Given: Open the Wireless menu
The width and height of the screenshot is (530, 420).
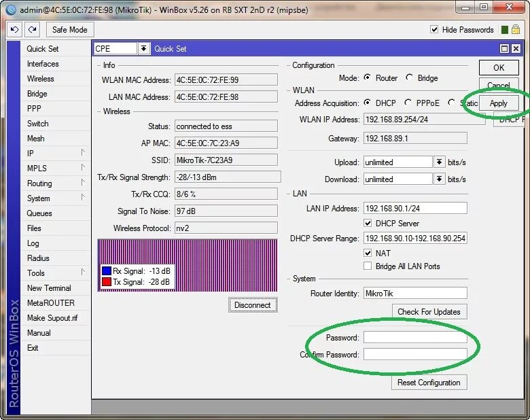Looking at the screenshot, I should (56, 79).
